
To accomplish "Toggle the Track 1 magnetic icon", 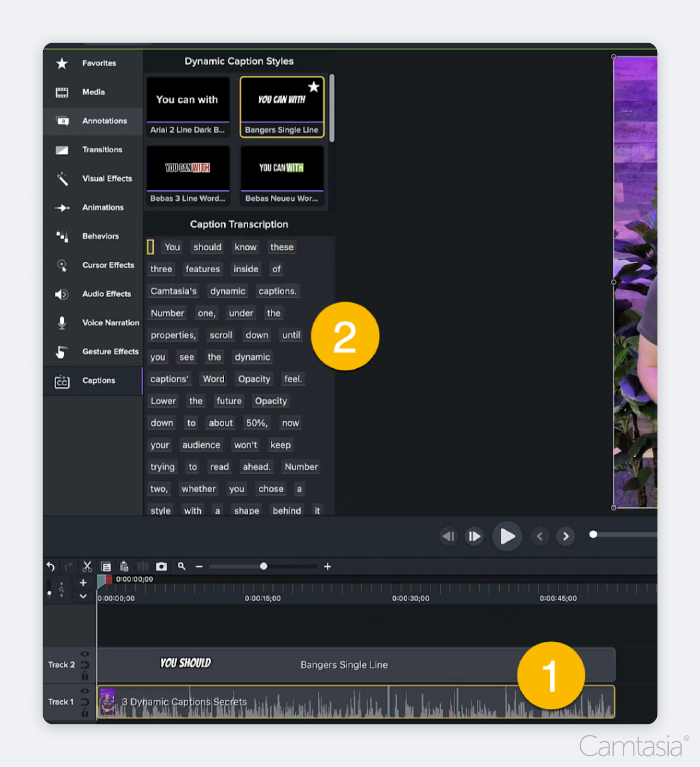I will click(85, 702).
